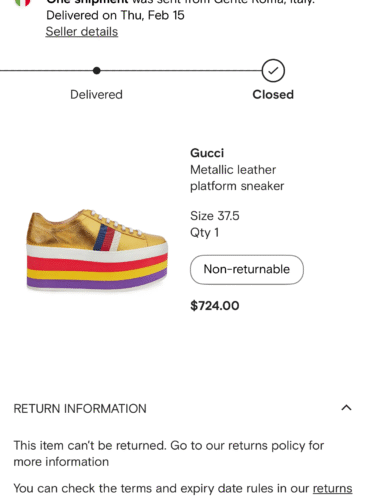Click the $724.00 price
The width and height of the screenshot is (370, 498).
tap(215, 306)
